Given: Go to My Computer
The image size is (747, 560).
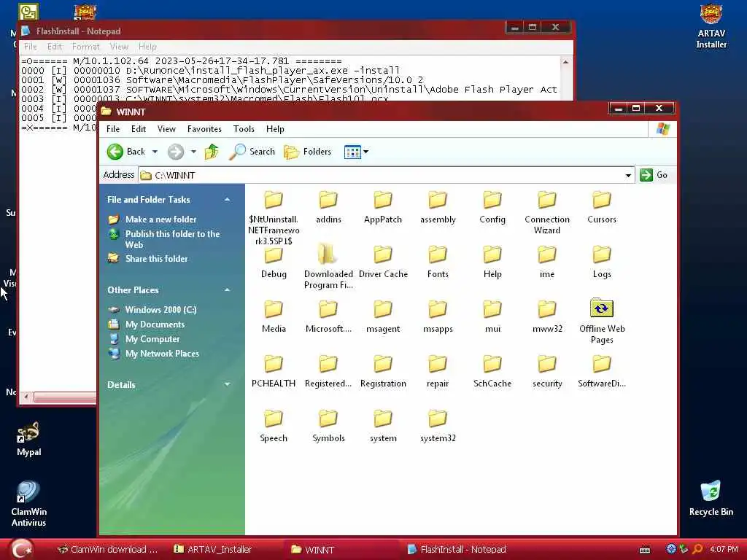Looking at the screenshot, I should [x=152, y=339].
